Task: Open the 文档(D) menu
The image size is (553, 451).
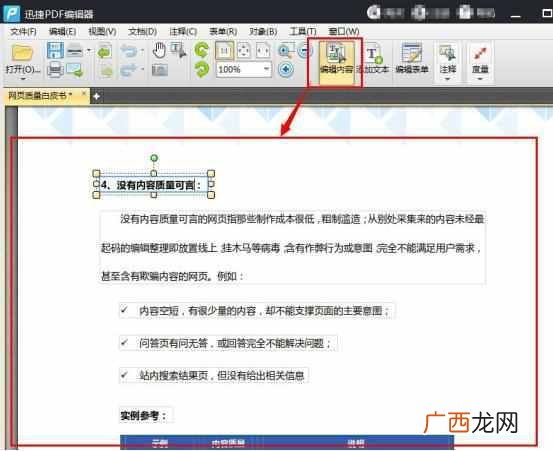Action: click(142, 32)
